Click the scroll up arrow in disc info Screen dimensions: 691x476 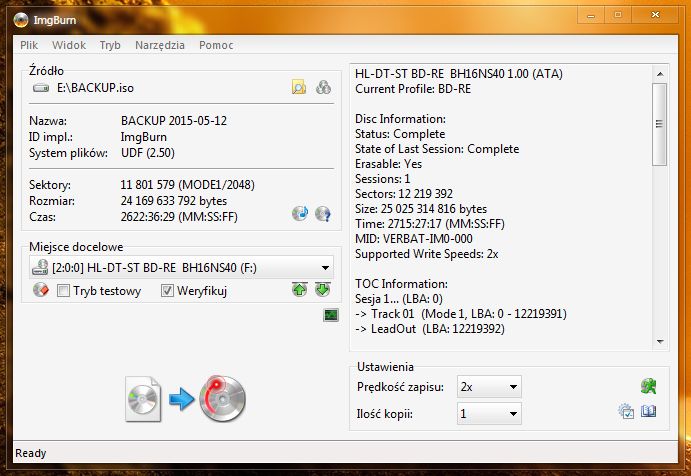pyautogui.click(x=660, y=74)
